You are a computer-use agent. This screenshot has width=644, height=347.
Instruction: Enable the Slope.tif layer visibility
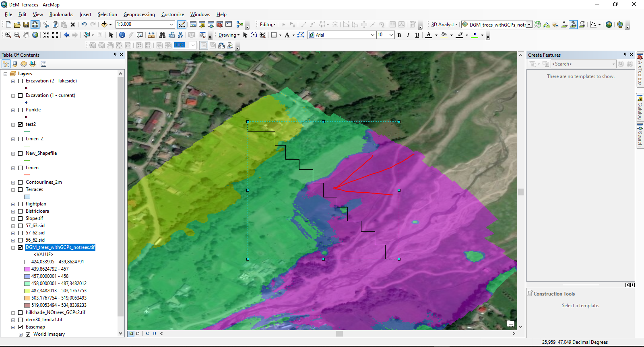point(20,218)
